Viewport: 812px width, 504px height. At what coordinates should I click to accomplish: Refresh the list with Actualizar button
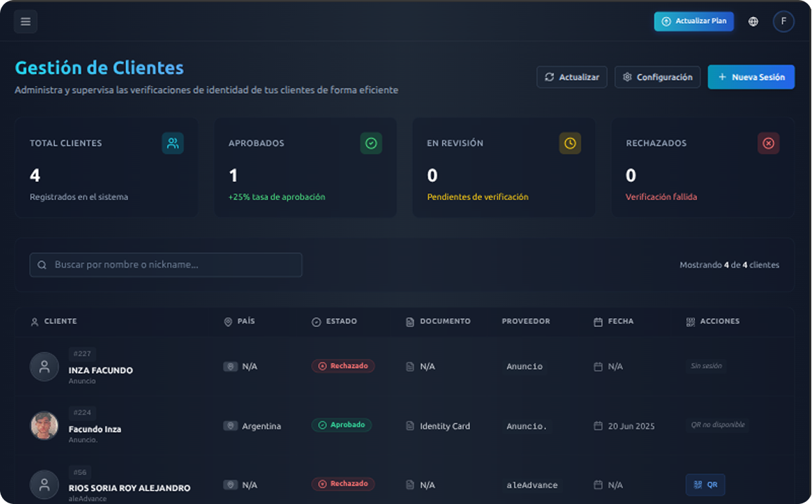(x=572, y=77)
